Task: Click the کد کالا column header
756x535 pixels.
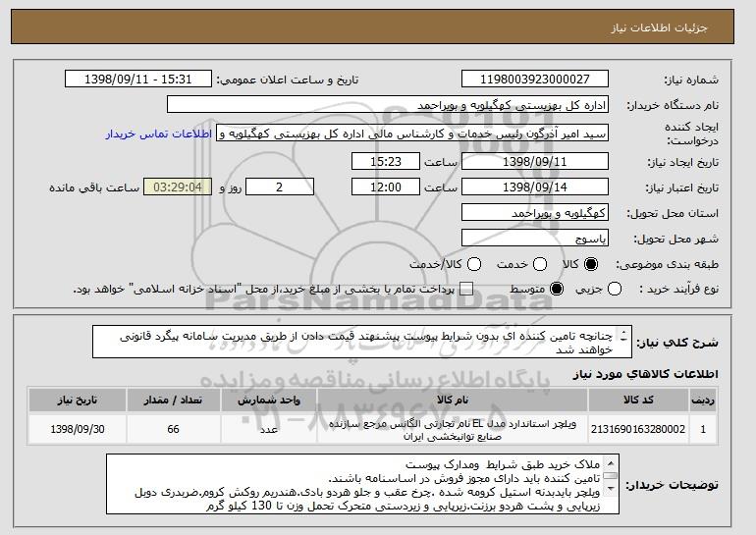Action: click(x=638, y=401)
